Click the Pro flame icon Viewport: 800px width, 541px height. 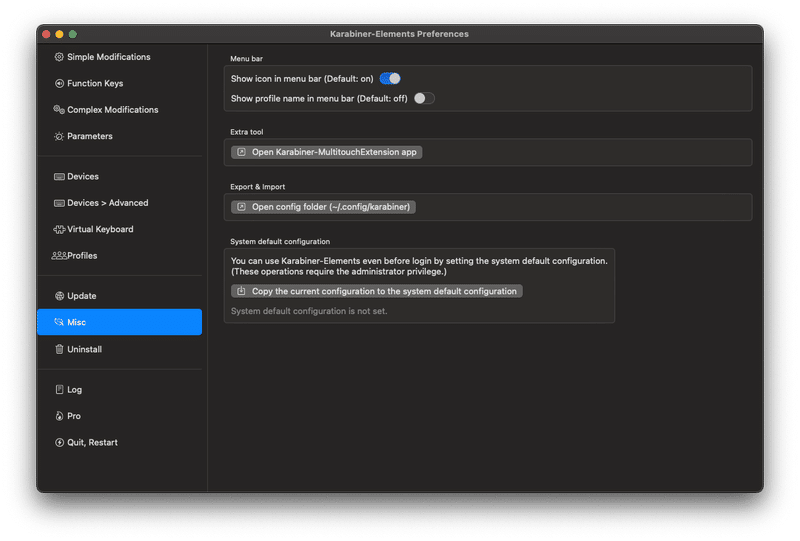click(x=59, y=416)
